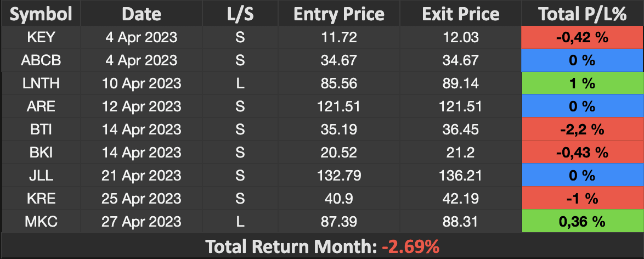Click the Exit Price column header

pos(461,14)
